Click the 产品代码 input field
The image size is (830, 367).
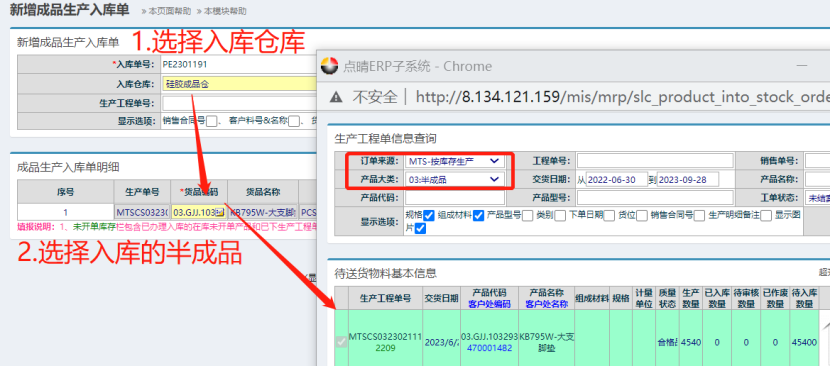(x=455, y=198)
